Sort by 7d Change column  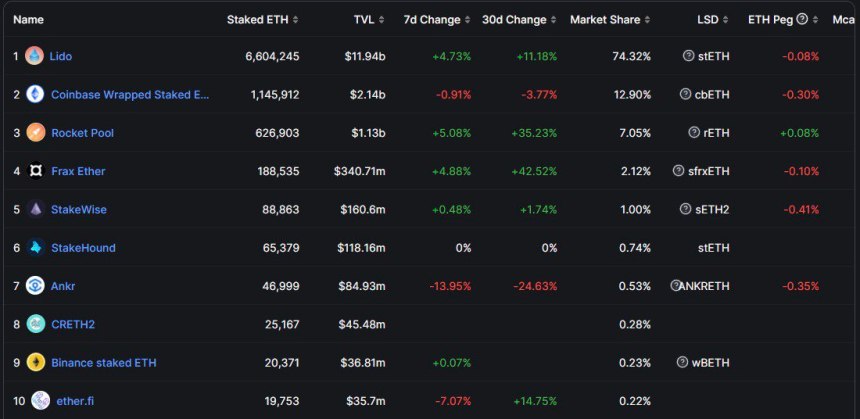437,19
